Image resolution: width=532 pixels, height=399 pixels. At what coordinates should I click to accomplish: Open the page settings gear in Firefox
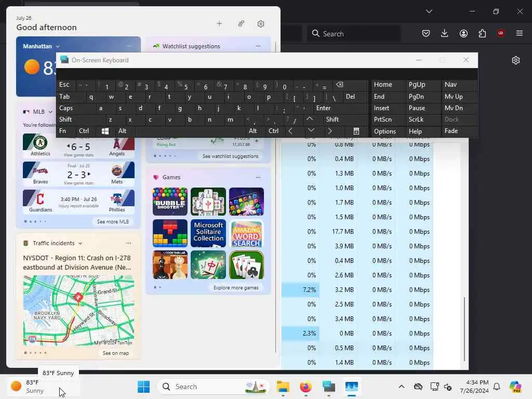point(516,60)
